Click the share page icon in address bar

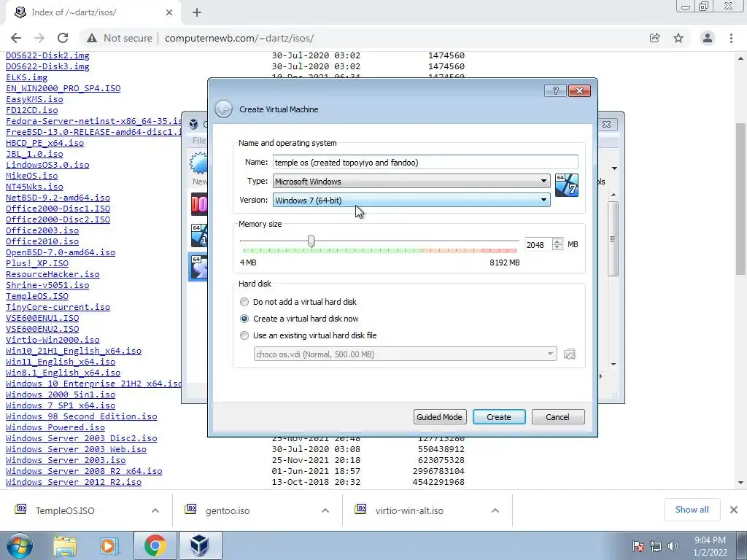[x=654, y=38]
